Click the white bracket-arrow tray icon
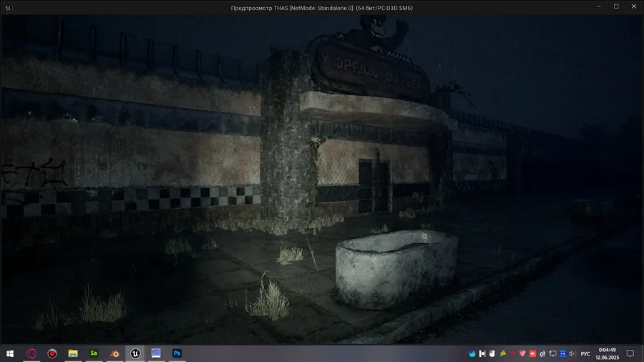The image size is (644, 362). click(x=482, y=353)
